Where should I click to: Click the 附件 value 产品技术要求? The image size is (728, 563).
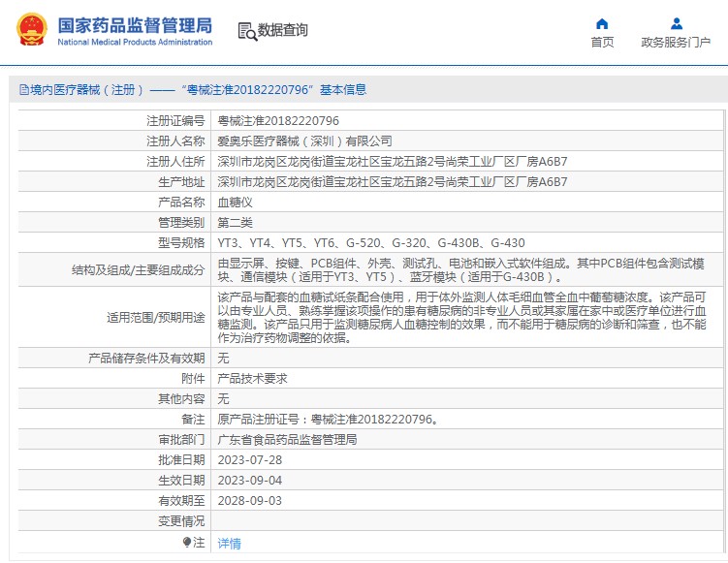tap(252, 379)
